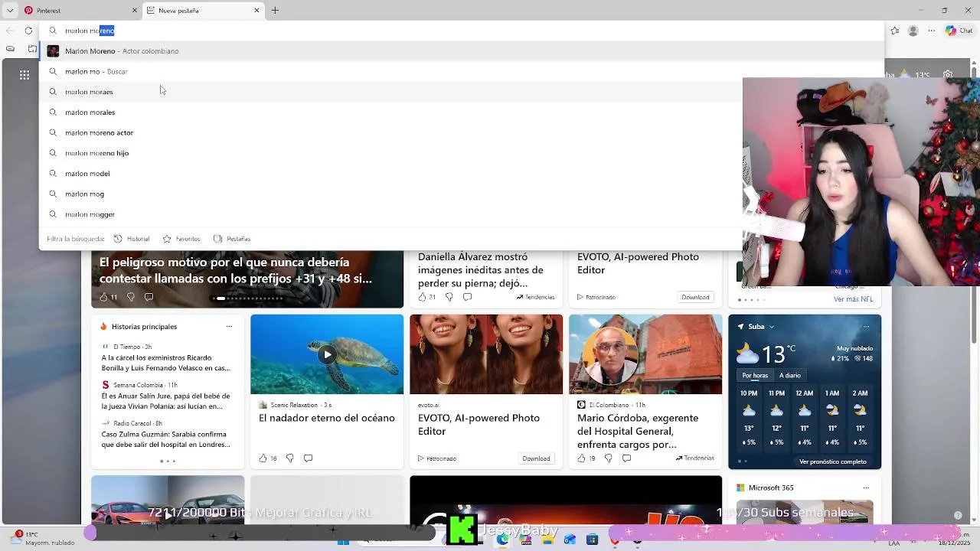The image size is (980, 551).
Task: Read the Caso Zulma Guzmán story
Action: (166, 439)
